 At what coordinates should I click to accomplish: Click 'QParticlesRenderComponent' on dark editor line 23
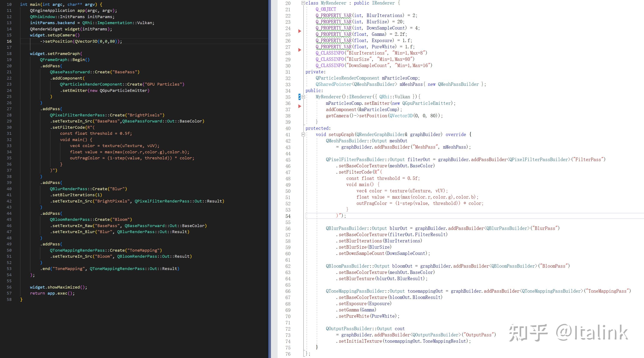[x=91, y=84]
